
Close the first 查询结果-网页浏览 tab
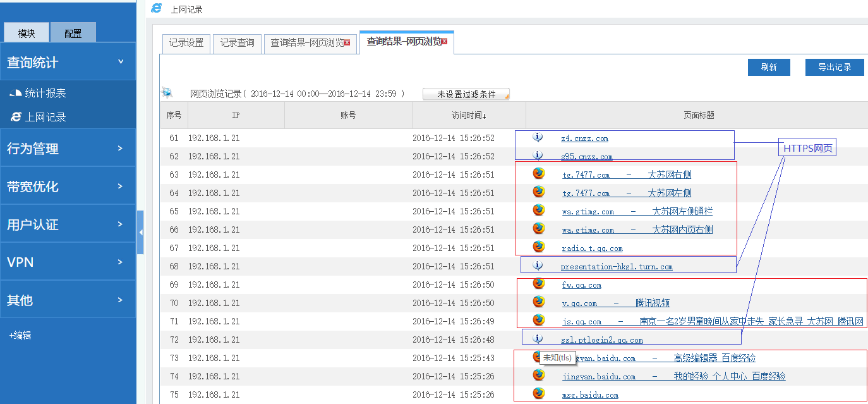click(x=347, y=42)
